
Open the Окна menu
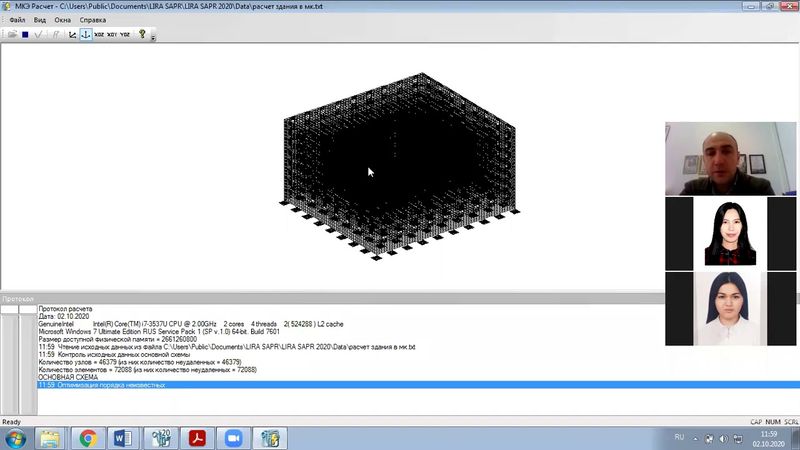[x=62, y=20]
